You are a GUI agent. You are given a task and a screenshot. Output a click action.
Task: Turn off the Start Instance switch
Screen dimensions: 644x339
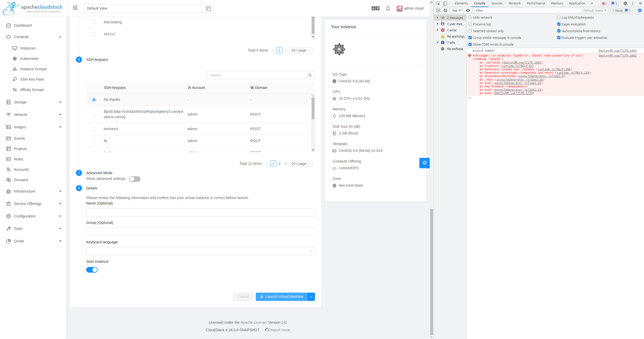tap(92, 270)
